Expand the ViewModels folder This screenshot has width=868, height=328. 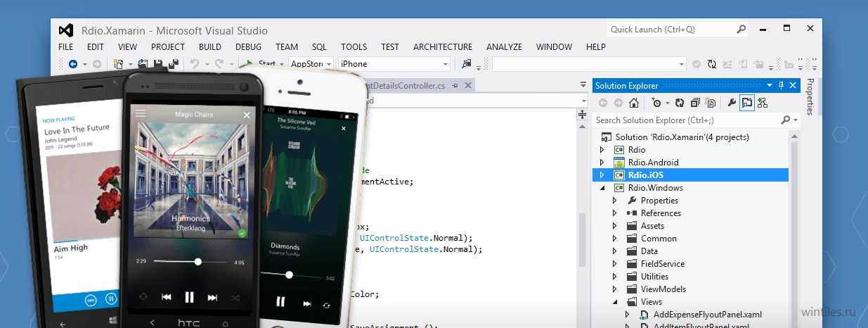click(614, 289)
